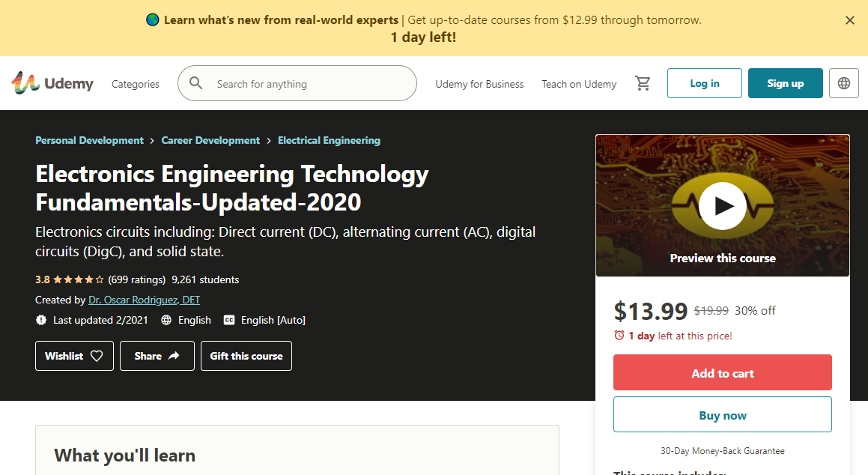Go to Teach on Udemy
Image resolution: width=868 pixels, height=475 pixels.
point(579,84)
